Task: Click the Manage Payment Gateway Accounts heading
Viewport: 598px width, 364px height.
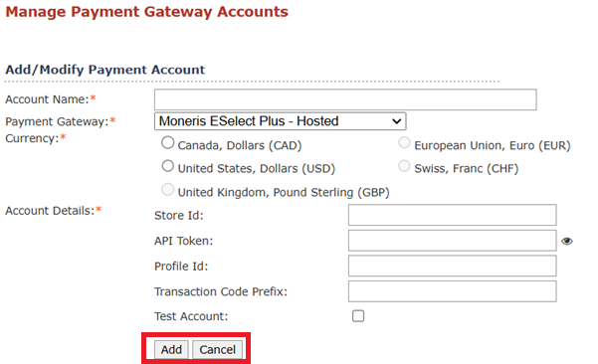Action: [147, 12]
